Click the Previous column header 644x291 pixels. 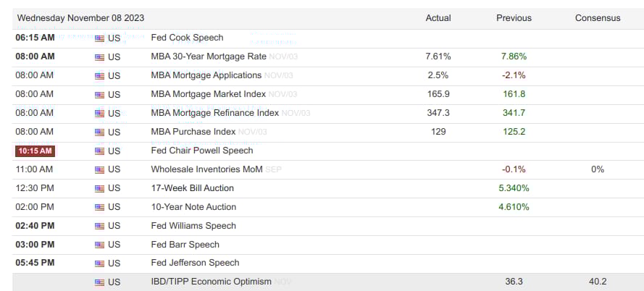[x=514, y=18]
